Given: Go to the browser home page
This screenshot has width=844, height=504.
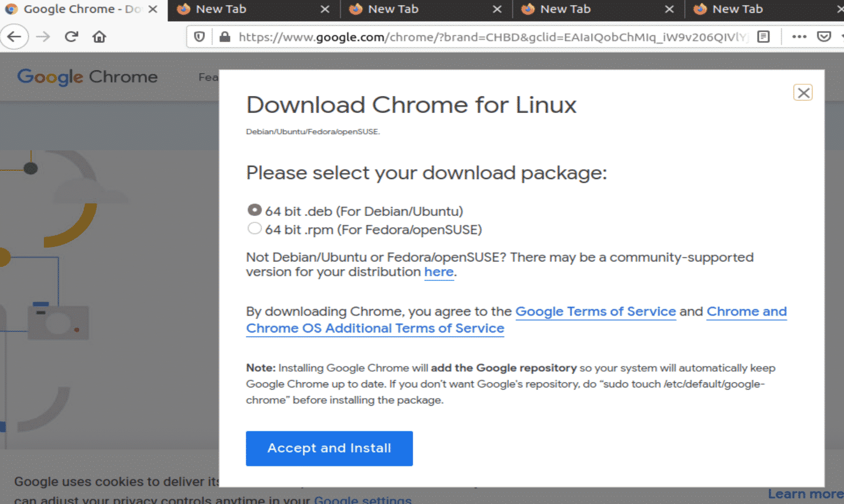Looking at the screenshot, I should click(100, 37).
